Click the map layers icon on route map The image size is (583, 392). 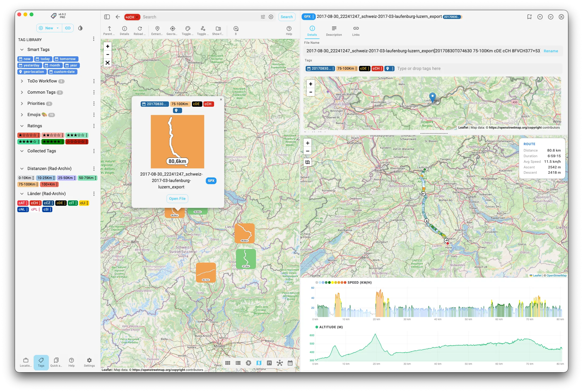[x=308, y=162]
